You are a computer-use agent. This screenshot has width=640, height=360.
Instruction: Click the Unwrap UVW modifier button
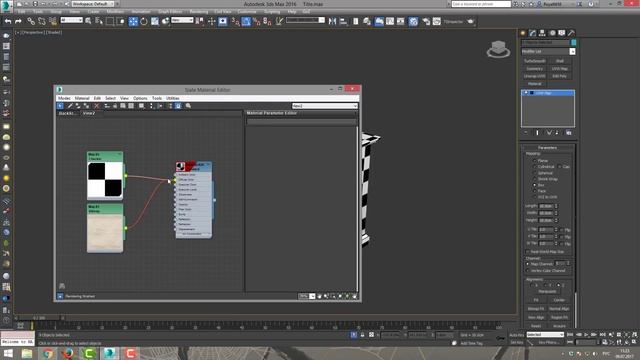pyautogui.click(x=535, y=76)
